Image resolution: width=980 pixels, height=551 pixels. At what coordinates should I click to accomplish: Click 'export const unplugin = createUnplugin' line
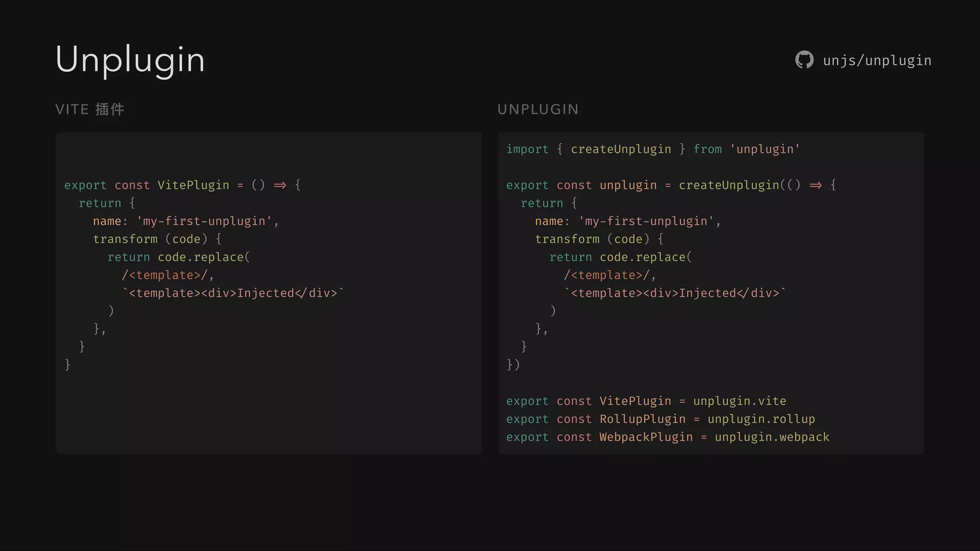coord(671,185)
